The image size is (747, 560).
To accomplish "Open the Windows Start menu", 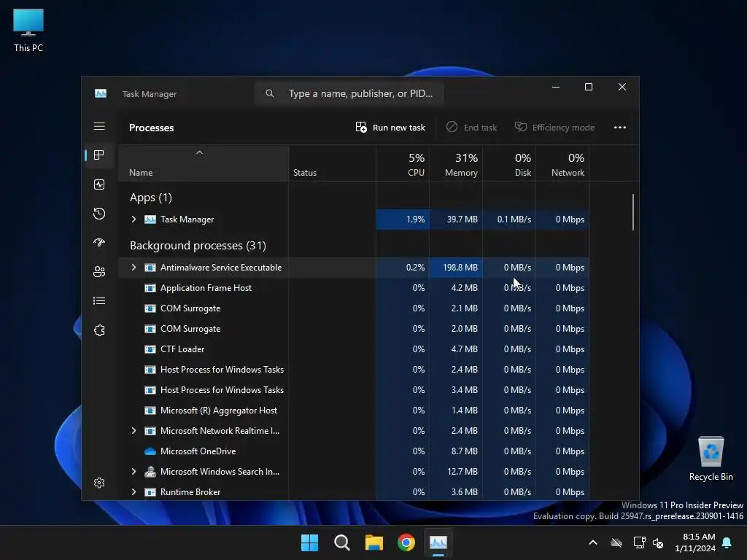I will (x=309, y=542).
